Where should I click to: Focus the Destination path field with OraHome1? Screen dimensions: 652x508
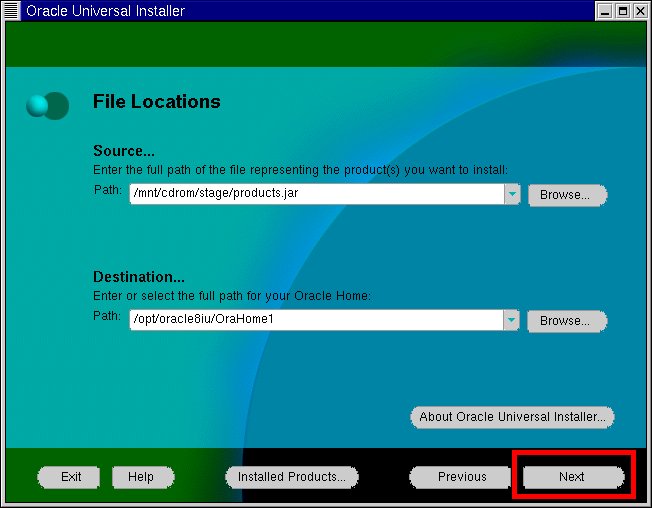(316, 320)
